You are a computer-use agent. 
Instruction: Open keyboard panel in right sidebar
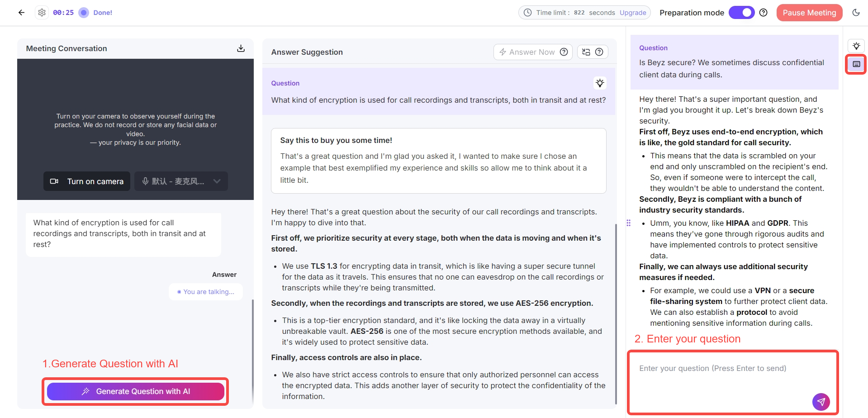(x=856, y=64)
